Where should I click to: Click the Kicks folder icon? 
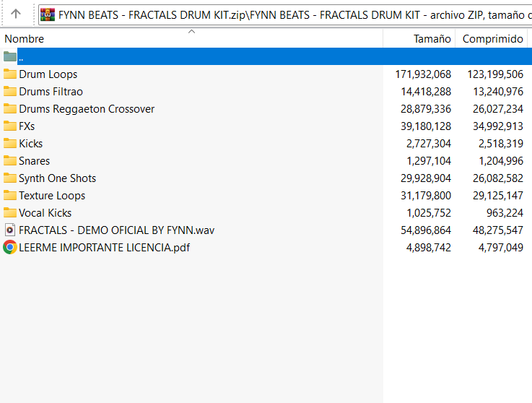coord(10,143)
